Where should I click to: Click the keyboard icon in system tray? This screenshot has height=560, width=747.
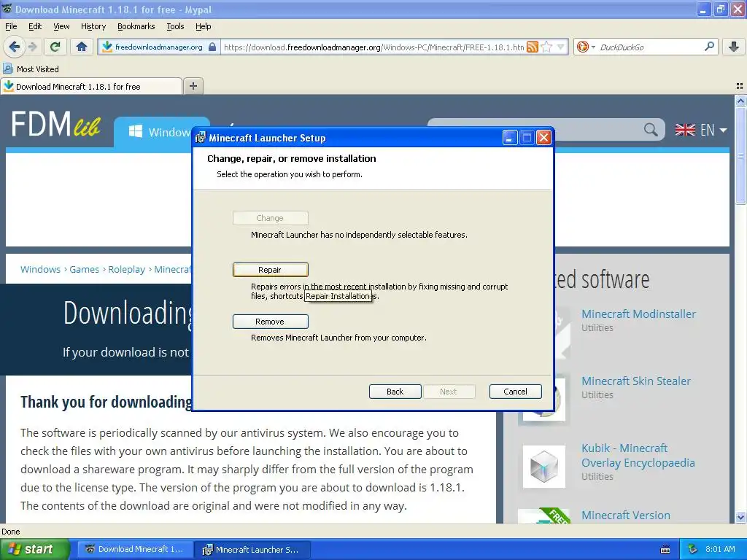coord(665,550)
